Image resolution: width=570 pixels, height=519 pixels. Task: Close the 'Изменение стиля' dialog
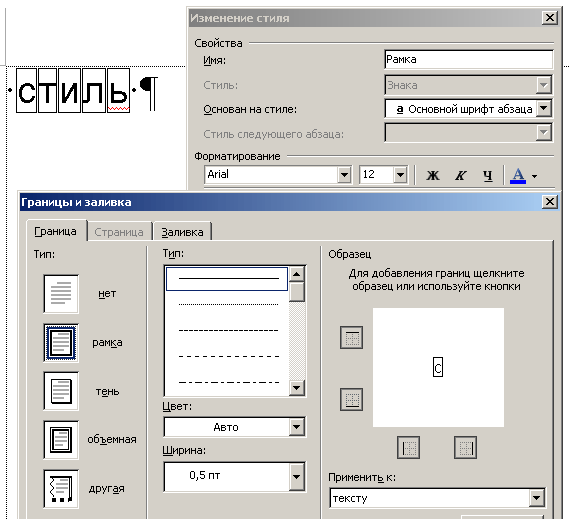click(x=550, y=17)
